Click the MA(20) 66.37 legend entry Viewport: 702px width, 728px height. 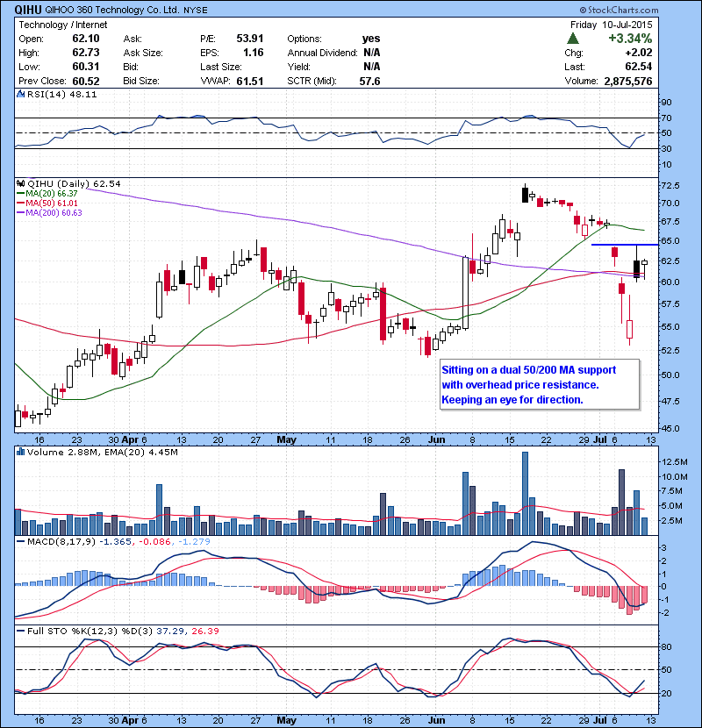coord(47,194)
